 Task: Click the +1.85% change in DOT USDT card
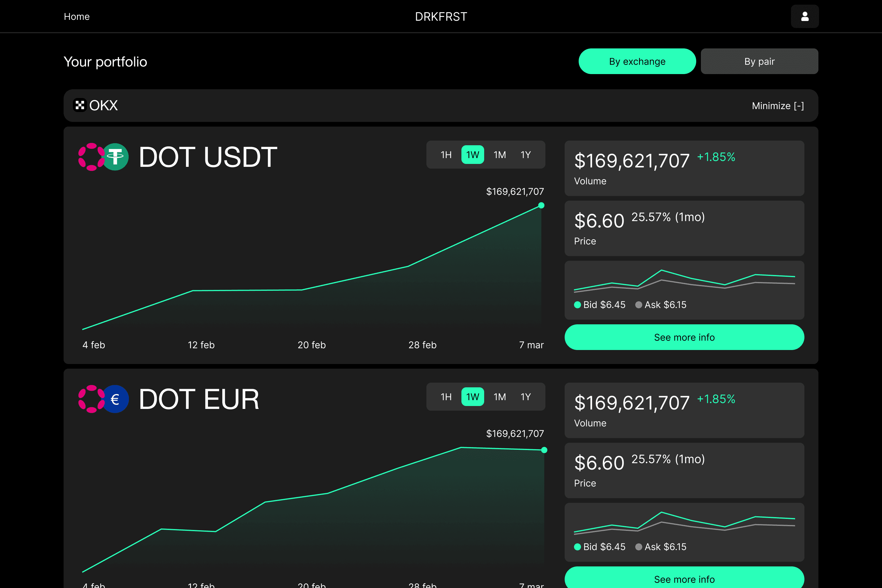point(716,157)
